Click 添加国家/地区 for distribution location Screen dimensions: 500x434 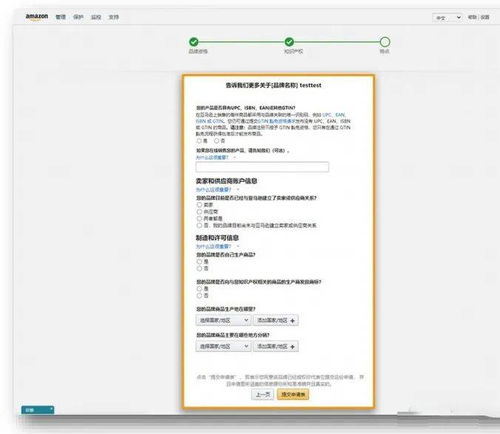(x=276, y=346)
